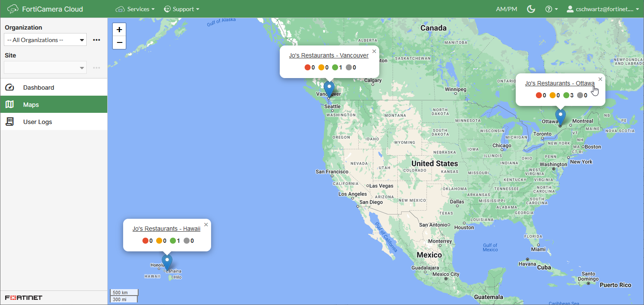Click the gray status dot in Ottawa popup

[x=580, y=95]
